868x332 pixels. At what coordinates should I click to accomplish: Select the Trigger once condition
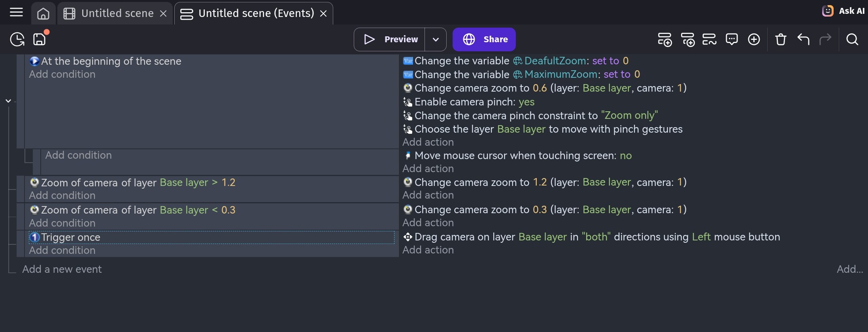tap(71, 237)
